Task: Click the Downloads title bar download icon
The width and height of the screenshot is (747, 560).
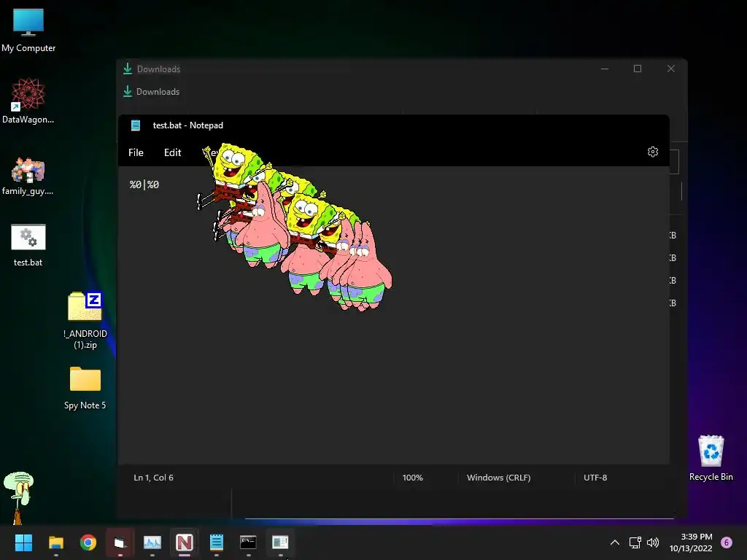Action: coord(128,69)
